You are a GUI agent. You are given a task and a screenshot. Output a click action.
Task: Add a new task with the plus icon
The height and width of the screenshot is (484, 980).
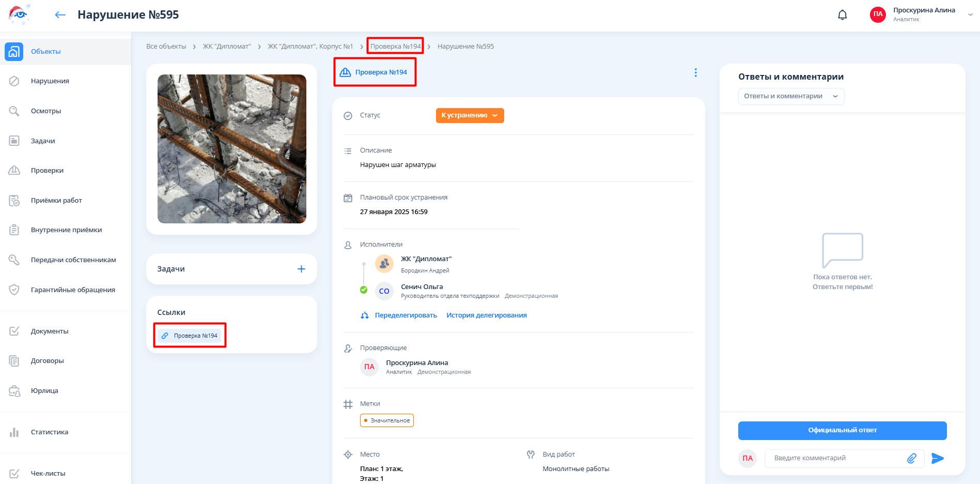click(x=301, y=269)
